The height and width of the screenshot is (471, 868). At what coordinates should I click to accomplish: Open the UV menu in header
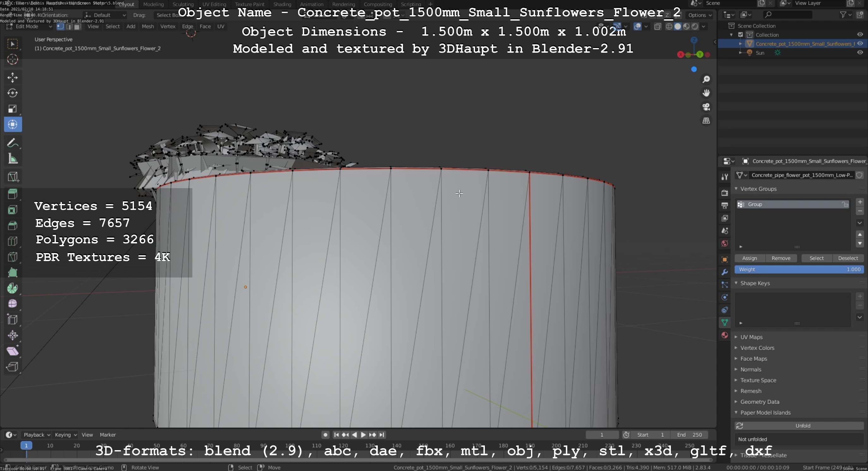[221, 27]
